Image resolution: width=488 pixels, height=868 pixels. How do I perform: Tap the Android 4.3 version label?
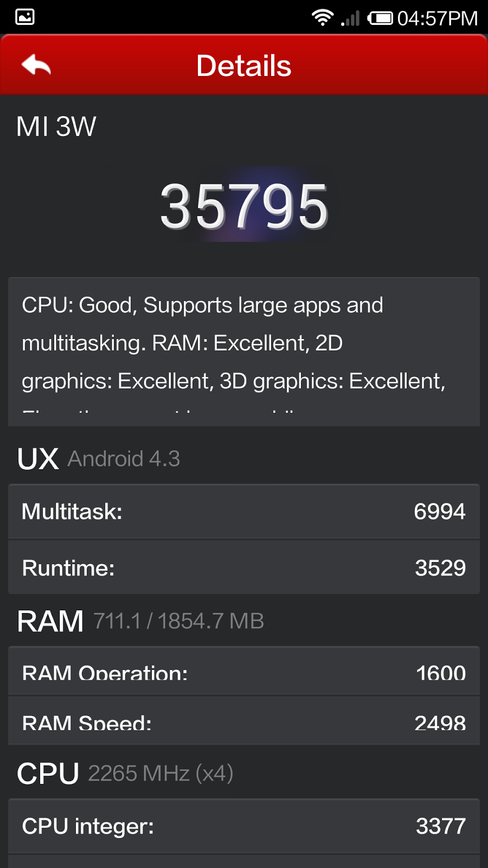click(x=124, y=459)
